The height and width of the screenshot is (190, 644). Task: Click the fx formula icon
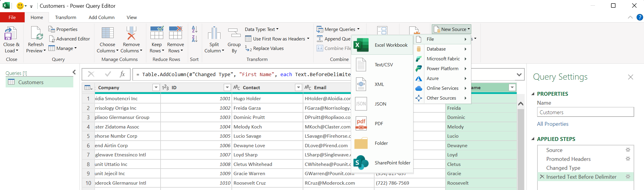pos(122,74)
